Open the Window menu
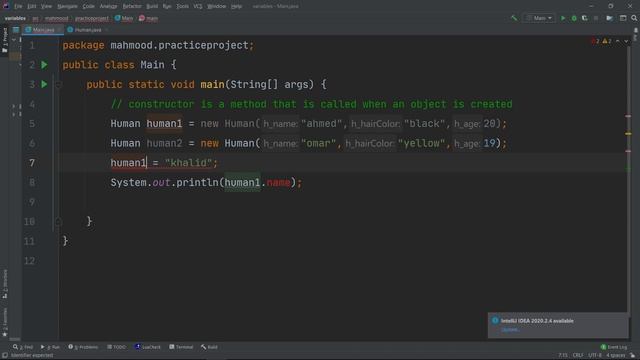The height and width of the screenshot is (360, 640). [x=216, y=6]
